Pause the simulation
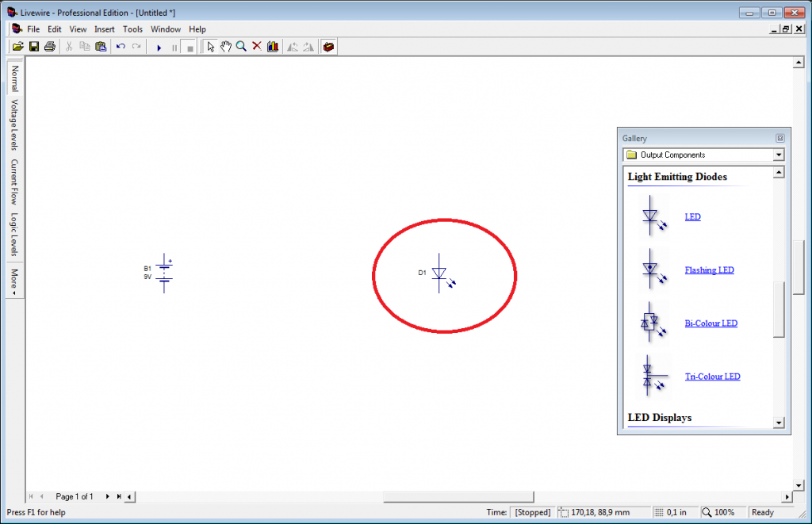 (x=174, y=46)
